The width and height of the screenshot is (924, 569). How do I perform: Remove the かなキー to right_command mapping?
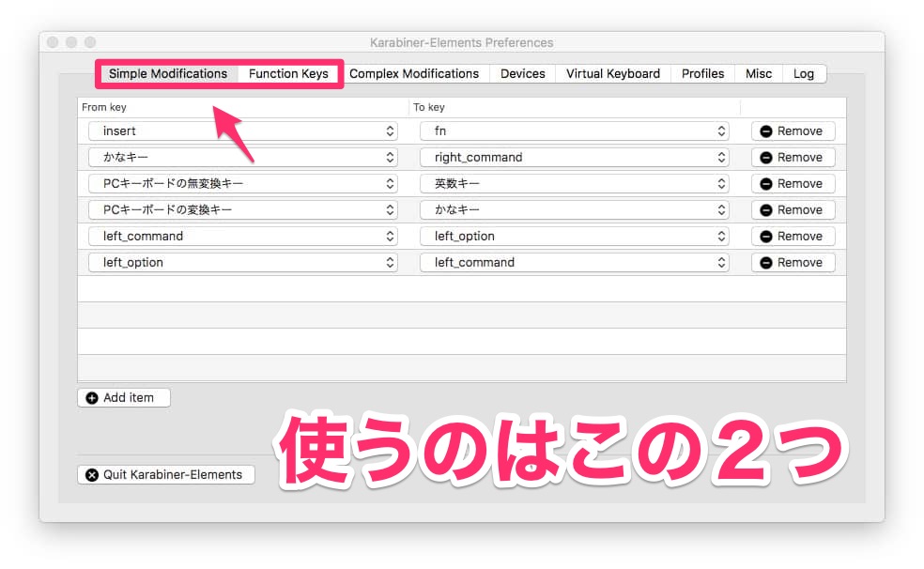793,157
